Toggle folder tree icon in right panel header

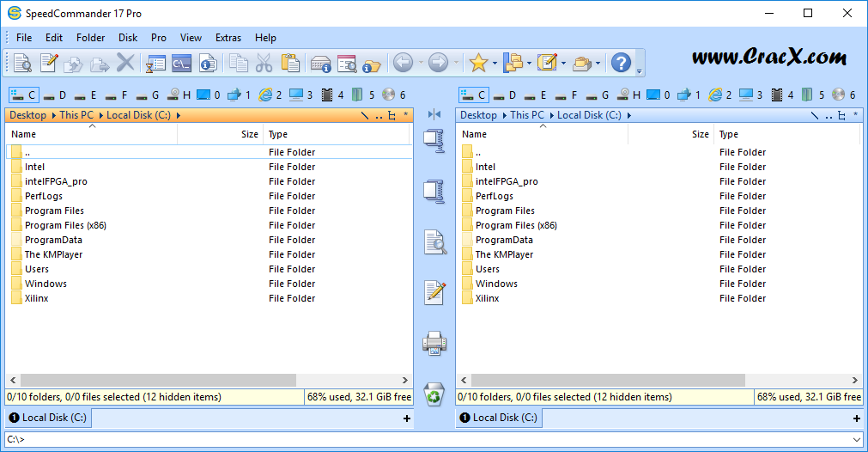tap(842, 115)
